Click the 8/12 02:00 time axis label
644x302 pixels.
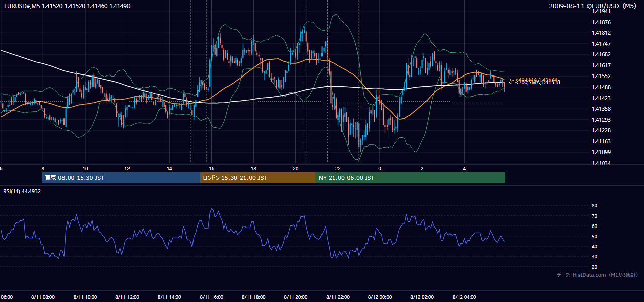pos(422,297)
